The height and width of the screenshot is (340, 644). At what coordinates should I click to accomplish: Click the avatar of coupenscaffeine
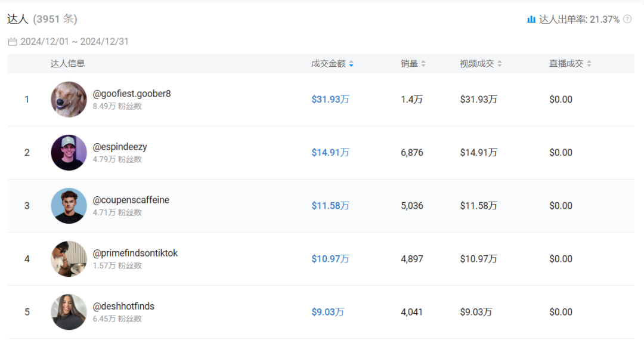69,206
